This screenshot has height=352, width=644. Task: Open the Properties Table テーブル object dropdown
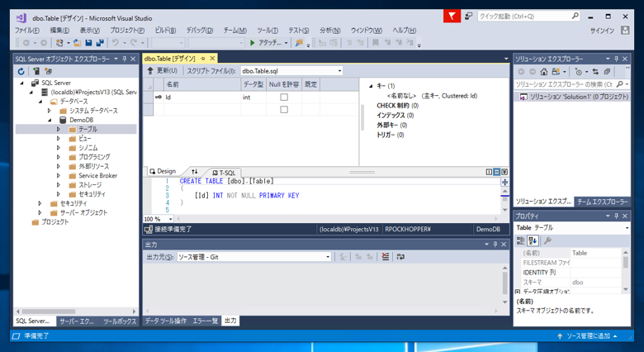tap(627, 228)
